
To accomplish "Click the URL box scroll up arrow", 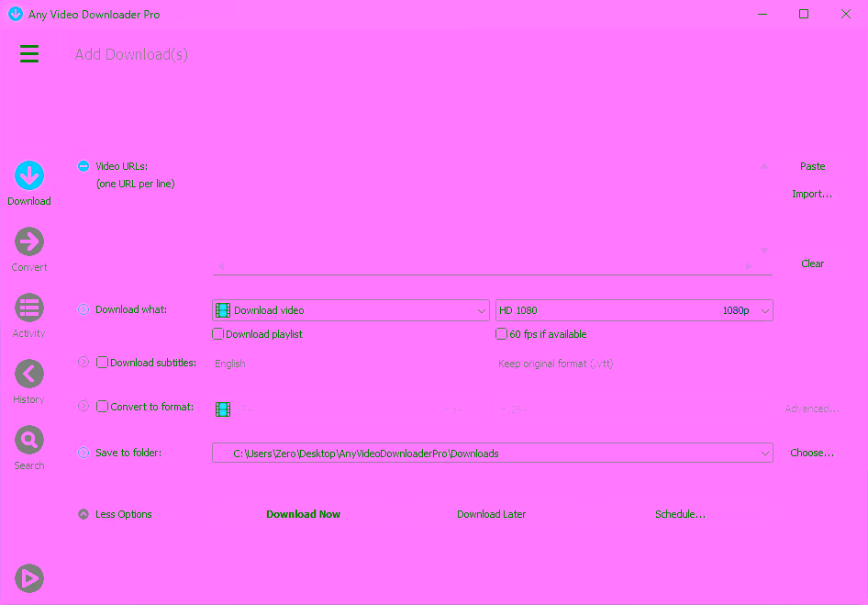I will [x=764, y=166].
